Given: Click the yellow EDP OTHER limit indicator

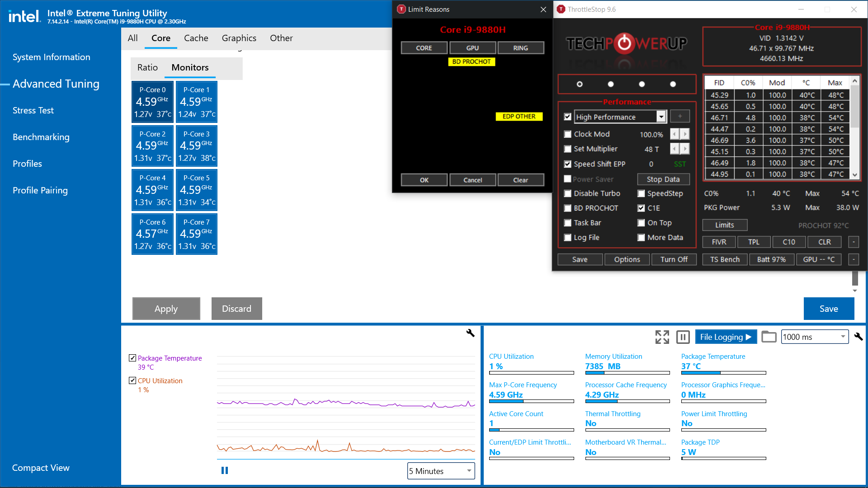Looking at the screenshot, I should (x=519, y=116).
